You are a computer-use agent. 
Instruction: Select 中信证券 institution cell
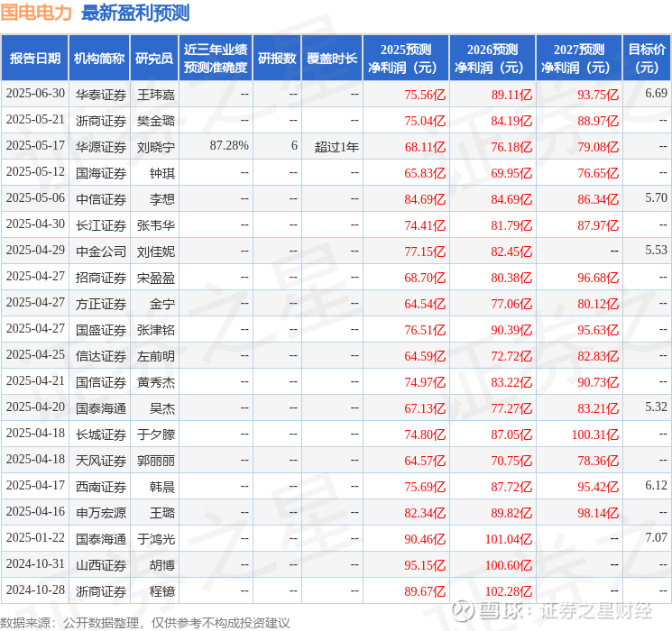[101, 199]
